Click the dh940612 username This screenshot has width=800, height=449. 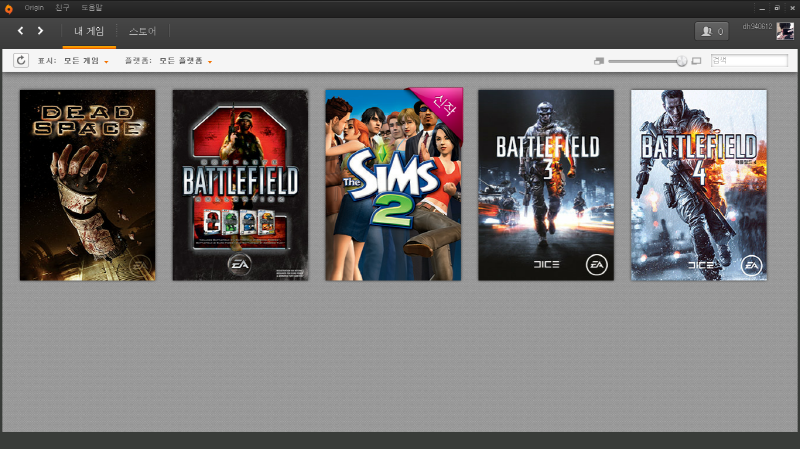[757, 25]
